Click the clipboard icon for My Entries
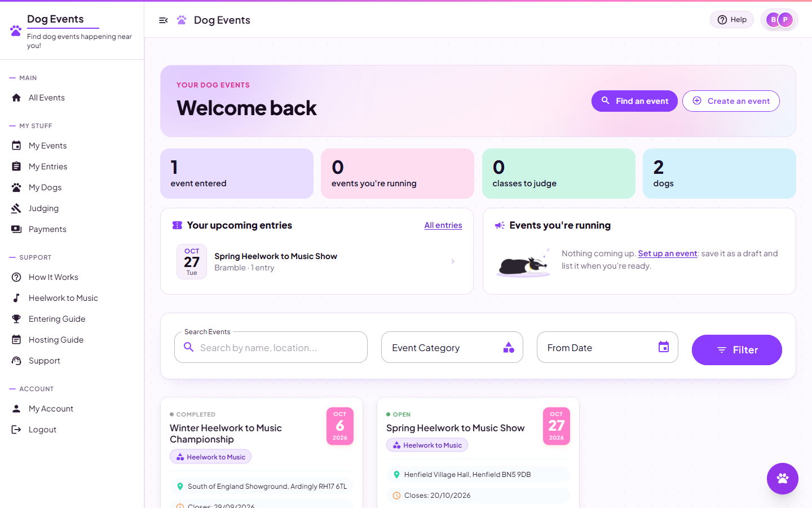Screen dimensions: 812x508 click(16, 167)
